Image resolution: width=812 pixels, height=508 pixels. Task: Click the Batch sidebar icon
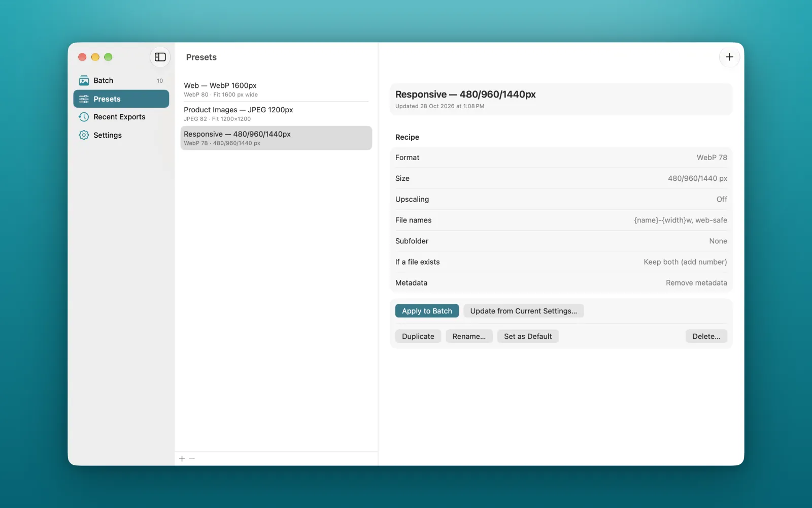click(x=84, y=80)
